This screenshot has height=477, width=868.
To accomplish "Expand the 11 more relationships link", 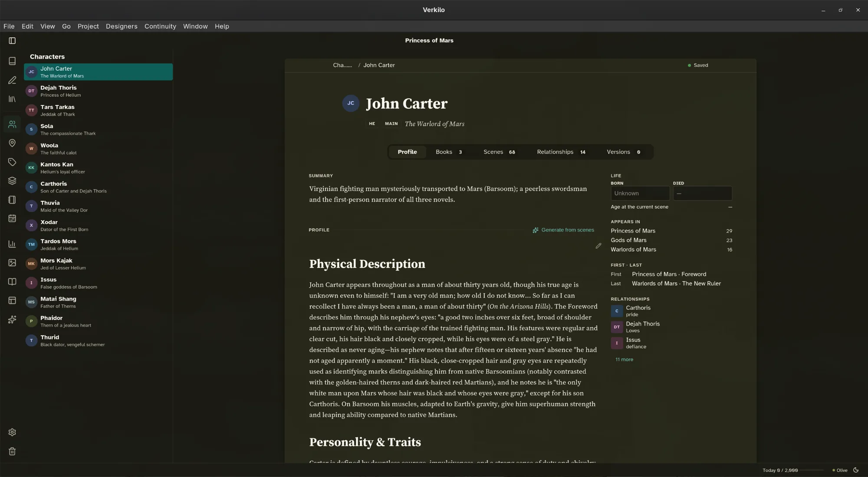I will pyautogui.click(x=624, y=359).
